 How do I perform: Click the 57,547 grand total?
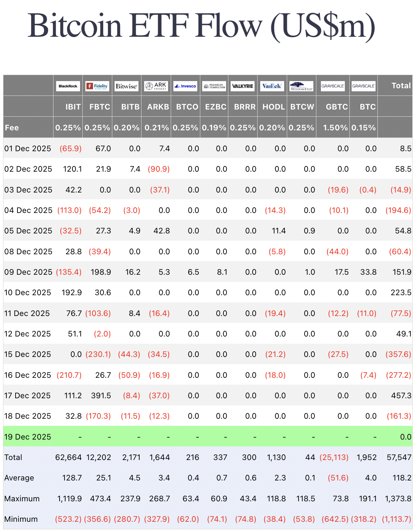399,457
